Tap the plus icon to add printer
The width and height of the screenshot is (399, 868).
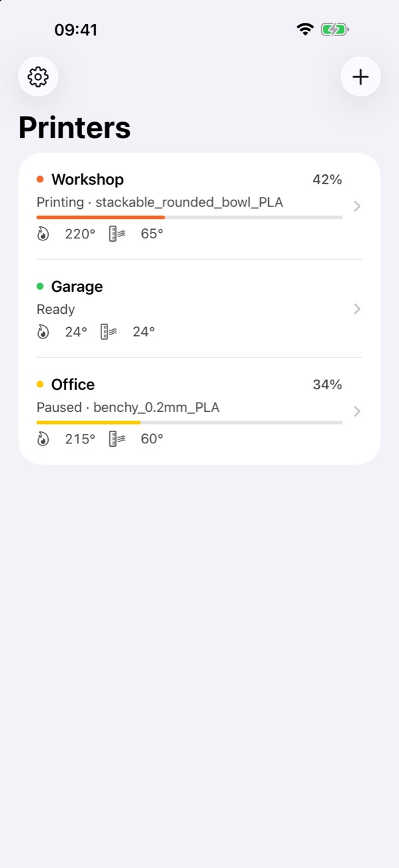pos(360,77)
